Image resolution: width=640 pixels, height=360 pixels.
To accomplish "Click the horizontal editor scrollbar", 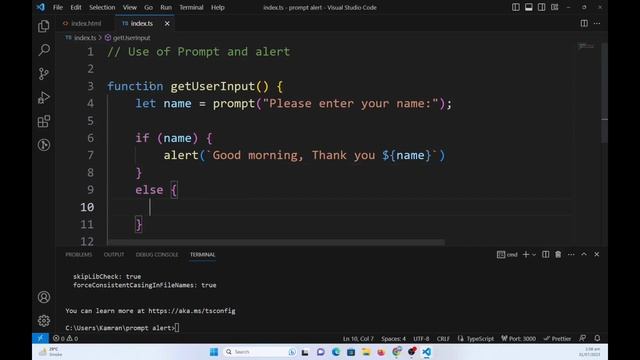I will click(x=276, y=242).
